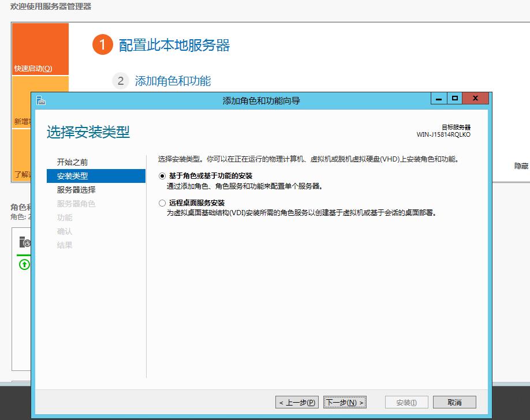The image size is (530, 420).
Task: Select 安装类型 step in sidebar
Action: (x=72, y=176)
